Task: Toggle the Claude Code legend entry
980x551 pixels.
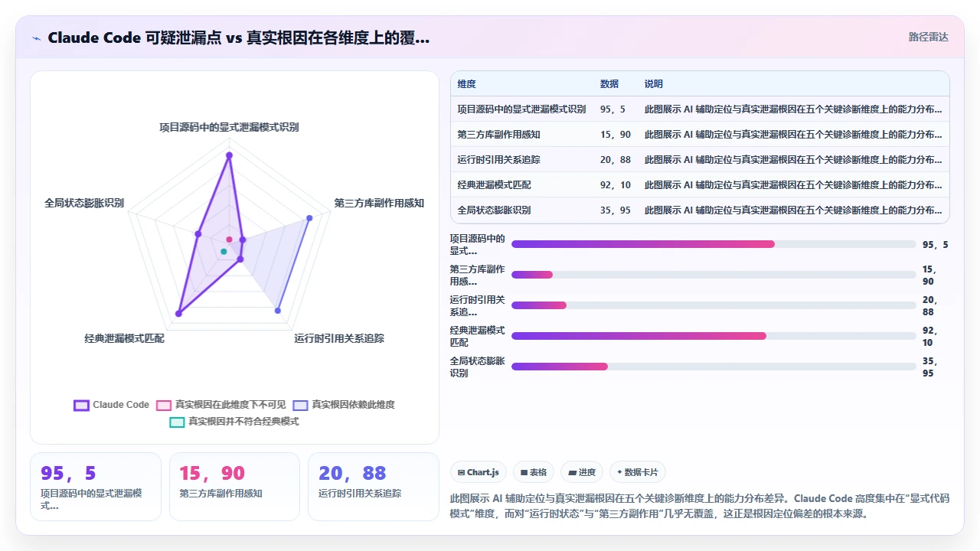Action: tap(111, 405)
